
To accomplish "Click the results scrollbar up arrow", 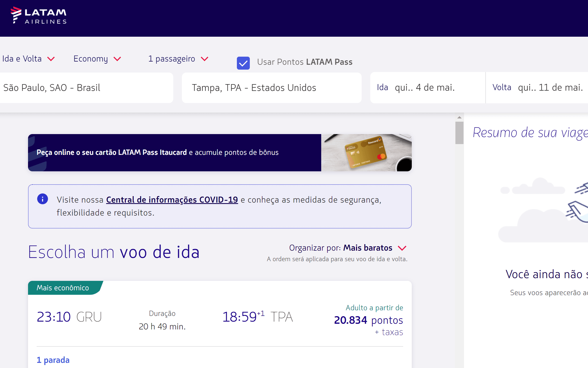I will coord(459,117).
